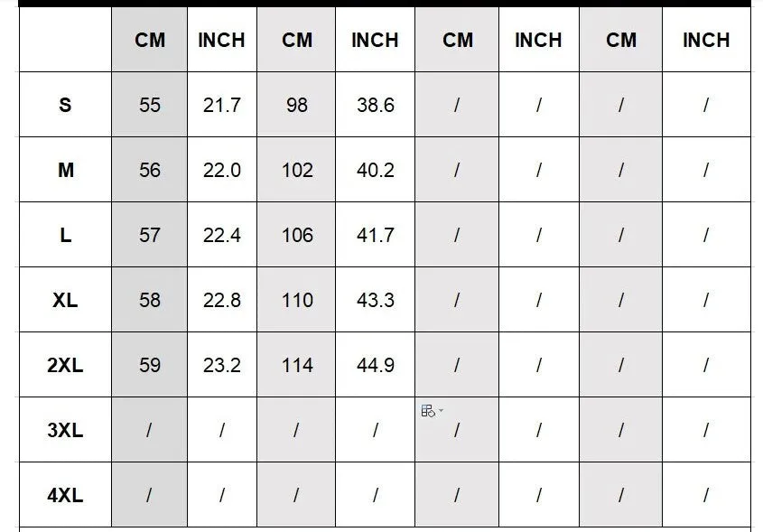Click the Quick Analysis paste options icon
This screenshot has width=763, height=532.
pos(428,411)
